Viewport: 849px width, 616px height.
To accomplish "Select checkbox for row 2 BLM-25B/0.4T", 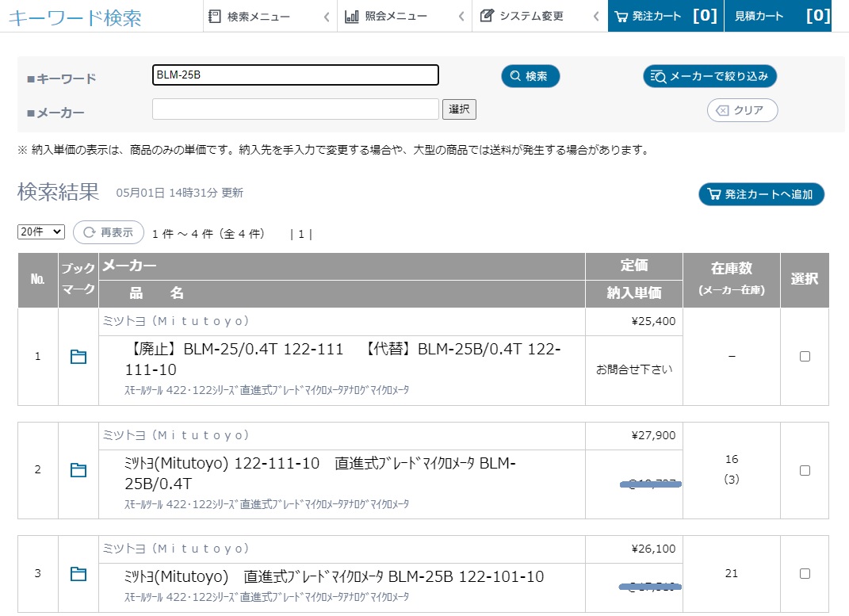I will click(805, 470).
